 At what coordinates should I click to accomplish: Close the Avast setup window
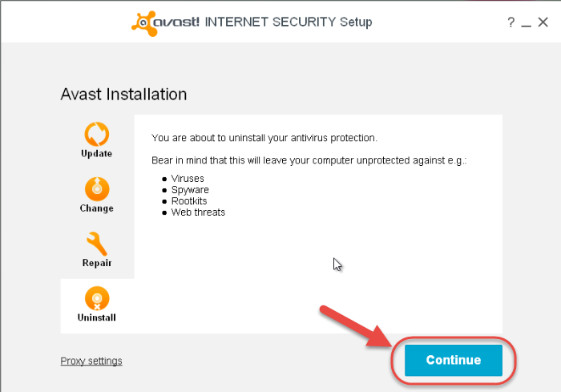tap(543, 22)
